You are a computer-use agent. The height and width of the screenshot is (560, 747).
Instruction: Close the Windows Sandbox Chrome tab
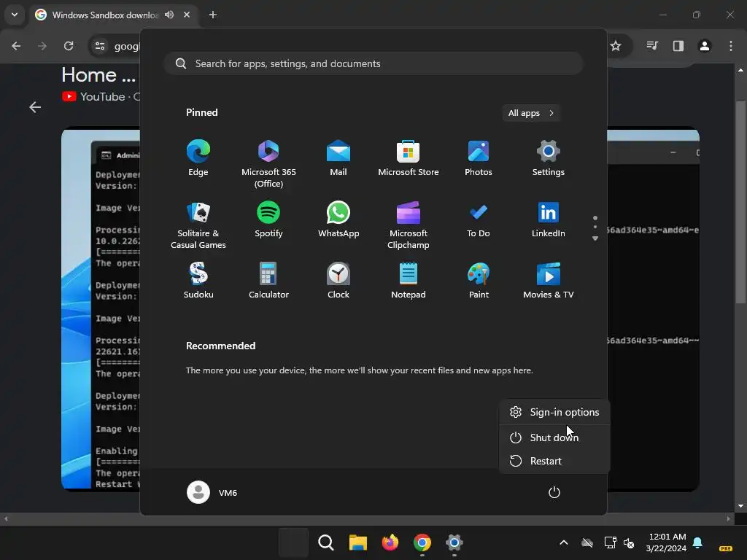pos(187,15)
